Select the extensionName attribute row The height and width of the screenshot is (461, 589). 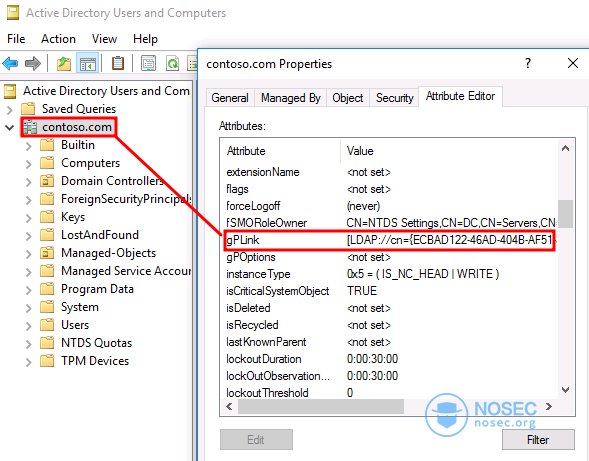[389, 172]
